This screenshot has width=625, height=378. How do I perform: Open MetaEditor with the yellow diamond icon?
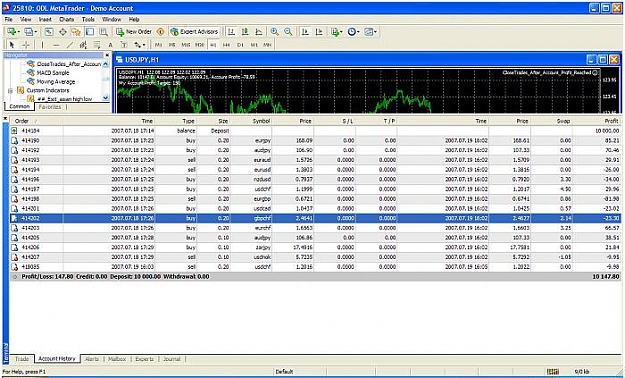coord(161,32)
